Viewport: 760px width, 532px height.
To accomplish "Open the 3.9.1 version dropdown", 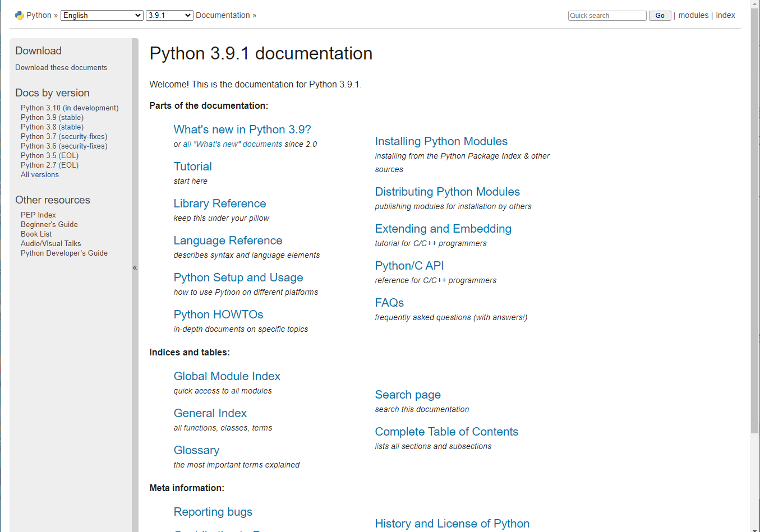I will coord(169,16).
